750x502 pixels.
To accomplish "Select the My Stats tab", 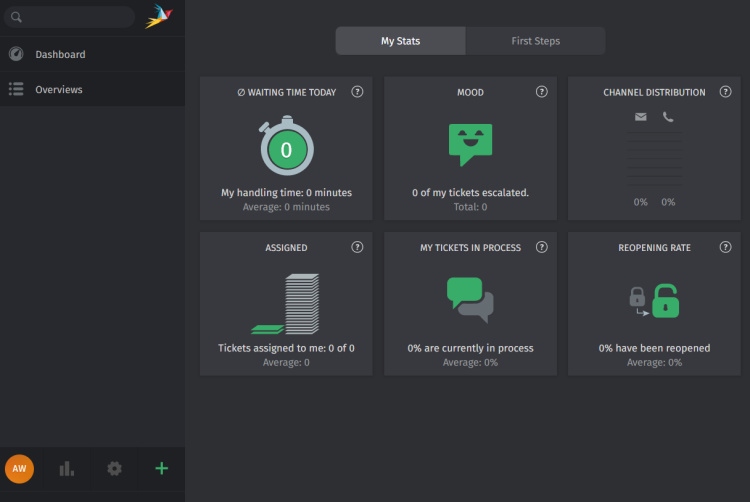I will 400,41.
